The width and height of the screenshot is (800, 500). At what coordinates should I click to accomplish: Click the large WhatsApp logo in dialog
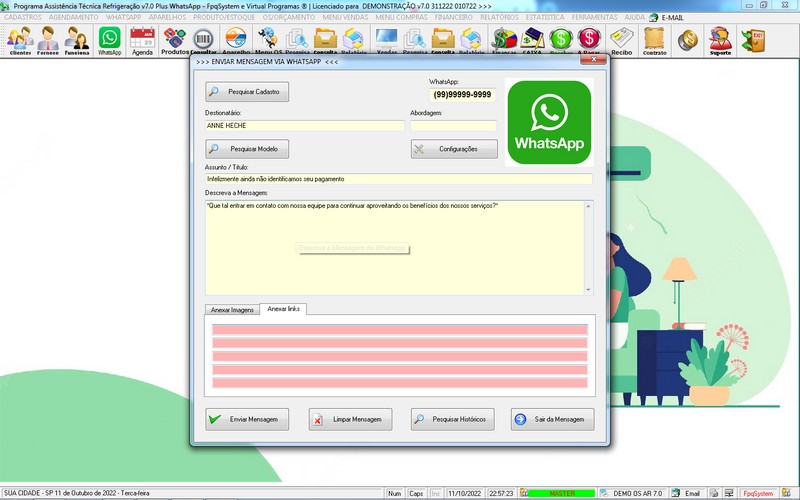tap(549, 122)
